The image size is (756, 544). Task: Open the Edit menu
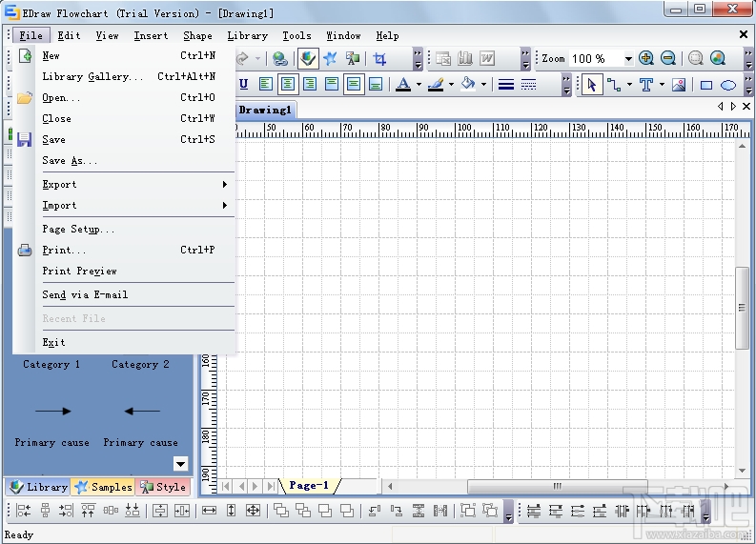[69, 35]
